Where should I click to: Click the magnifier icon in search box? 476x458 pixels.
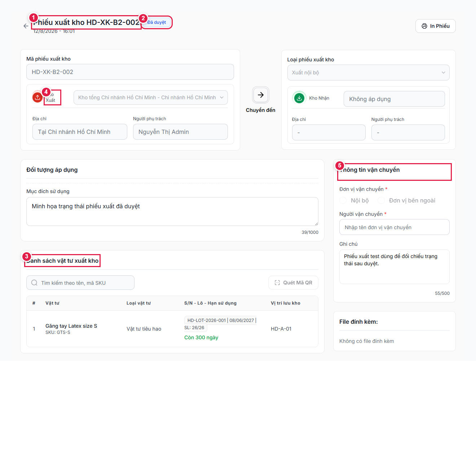(x=34, y=283)
